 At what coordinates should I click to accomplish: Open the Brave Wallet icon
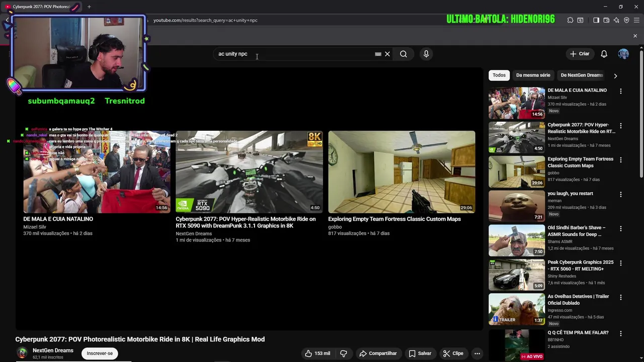pyautogui.click(x=606, y=20)
